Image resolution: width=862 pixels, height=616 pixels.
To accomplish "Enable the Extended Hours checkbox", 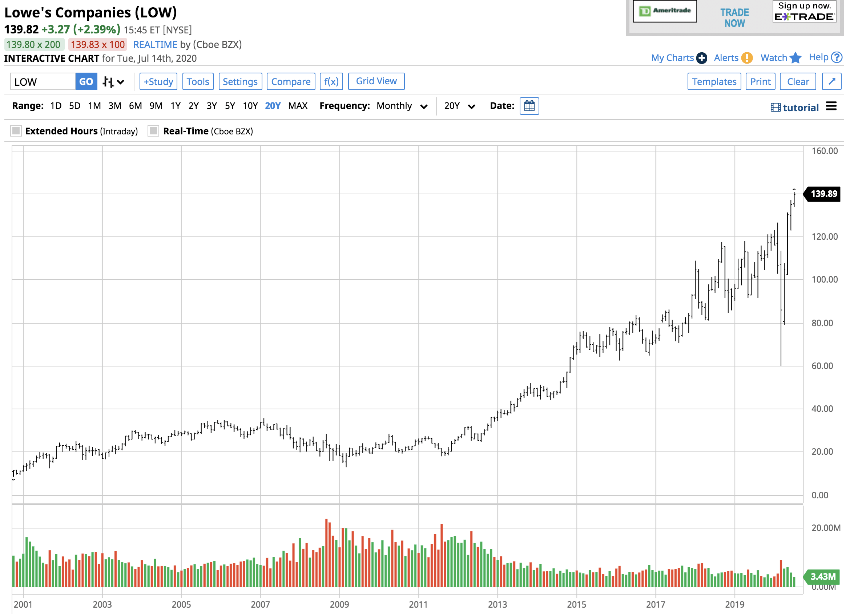I will (16, 131).
